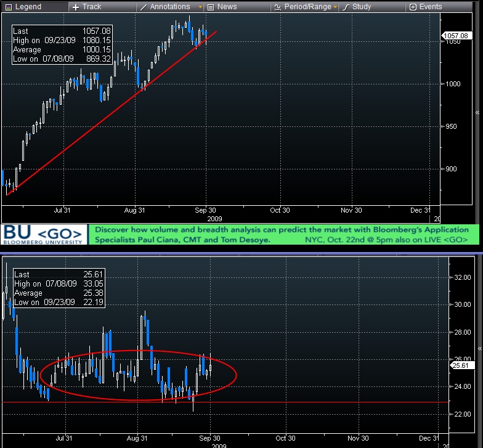The width and height of the screenshot is (483, 448).
Task: Select the Annotations pencil icon
Action: pyautogui.click(x=143, y=7)
